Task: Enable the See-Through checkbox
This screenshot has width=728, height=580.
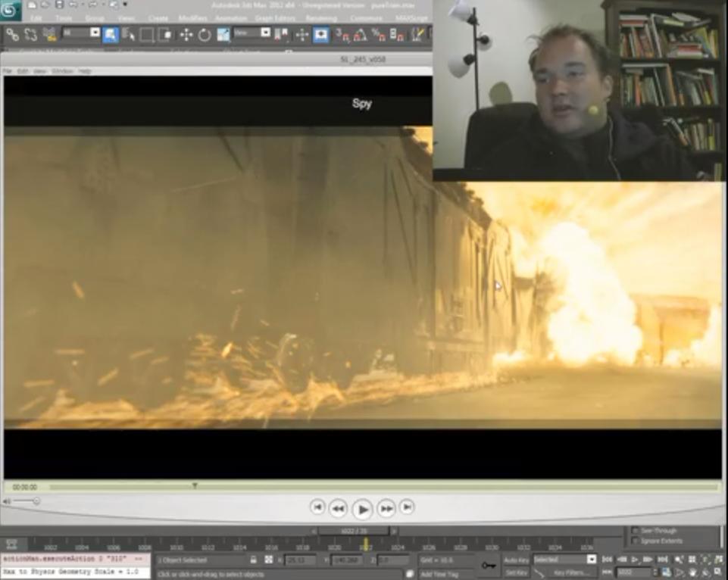Action: coord(635,530)
